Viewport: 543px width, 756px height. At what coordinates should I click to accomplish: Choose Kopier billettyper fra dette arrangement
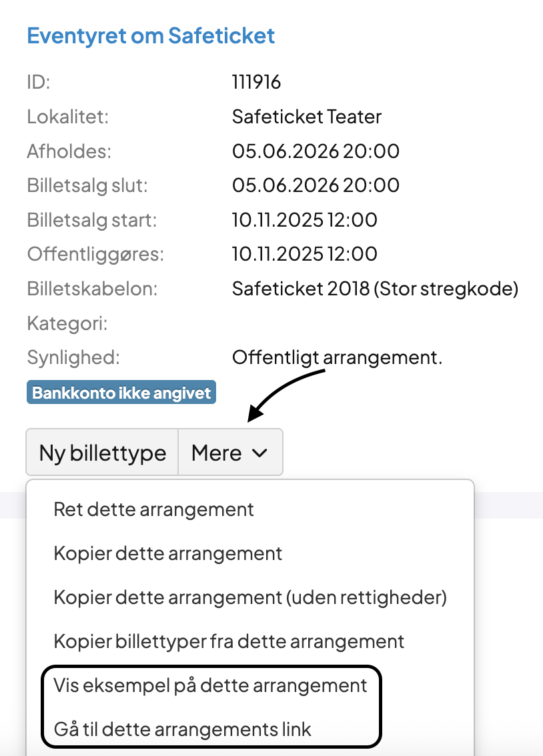[229, 641]
